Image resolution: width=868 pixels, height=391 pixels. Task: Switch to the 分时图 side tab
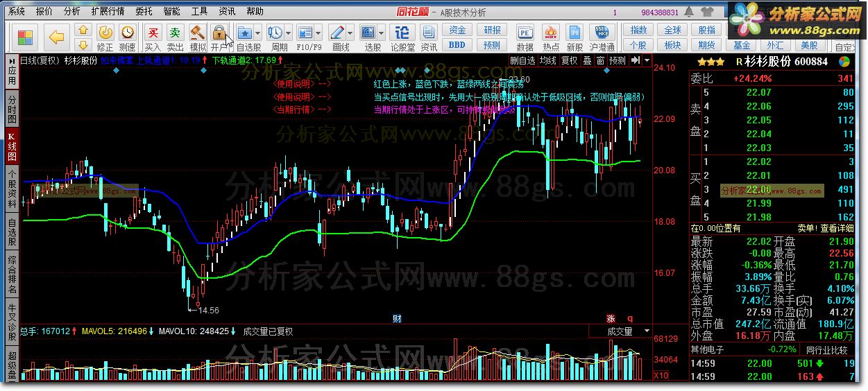[12, 109]
